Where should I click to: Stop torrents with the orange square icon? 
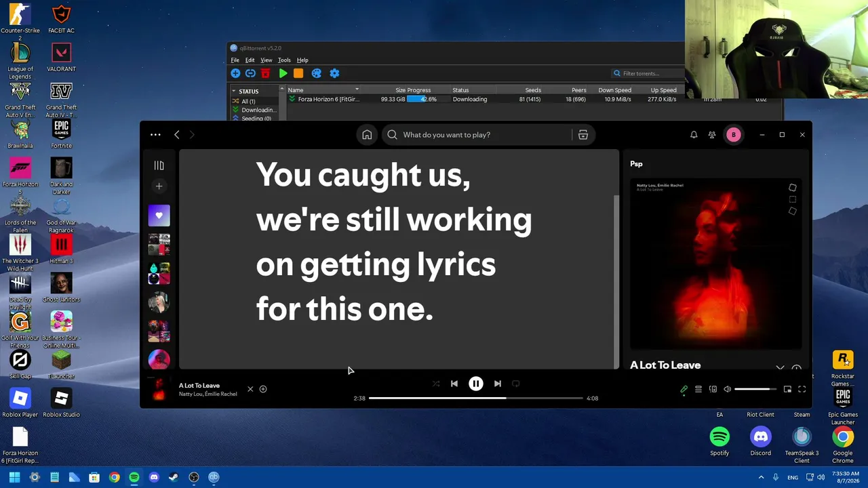tap(298, 73)
